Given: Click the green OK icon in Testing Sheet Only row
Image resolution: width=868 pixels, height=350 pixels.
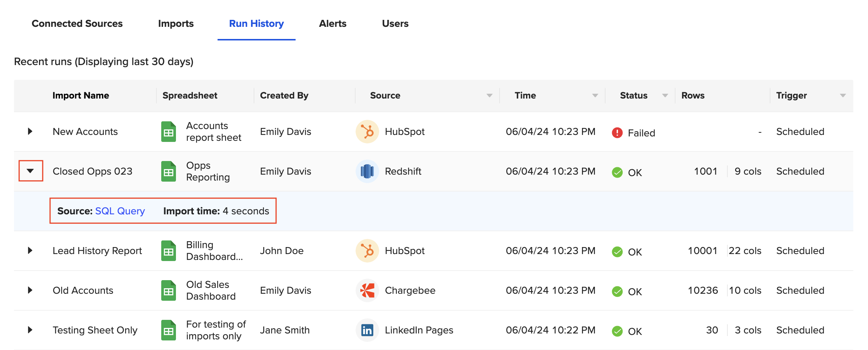Looking at the screenshot, I should 617,331.
